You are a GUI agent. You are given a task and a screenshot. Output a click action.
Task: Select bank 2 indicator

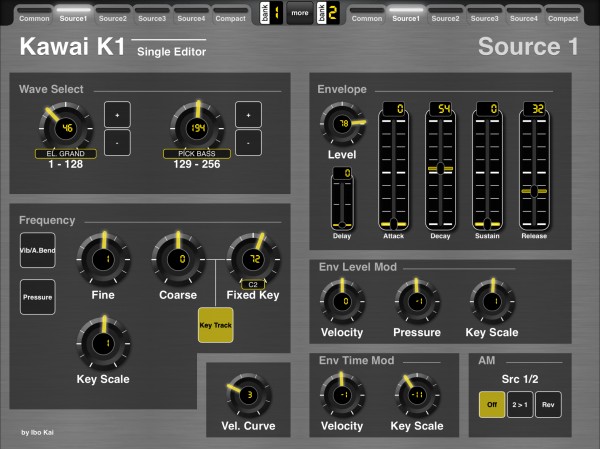coord(328,13)
